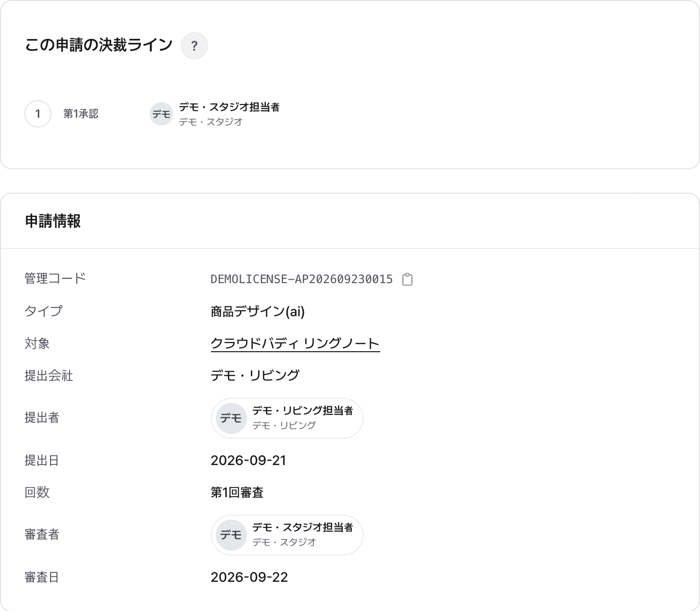700x611 pixels.
Task: Click the 管理コード field label
Action: 55,278
